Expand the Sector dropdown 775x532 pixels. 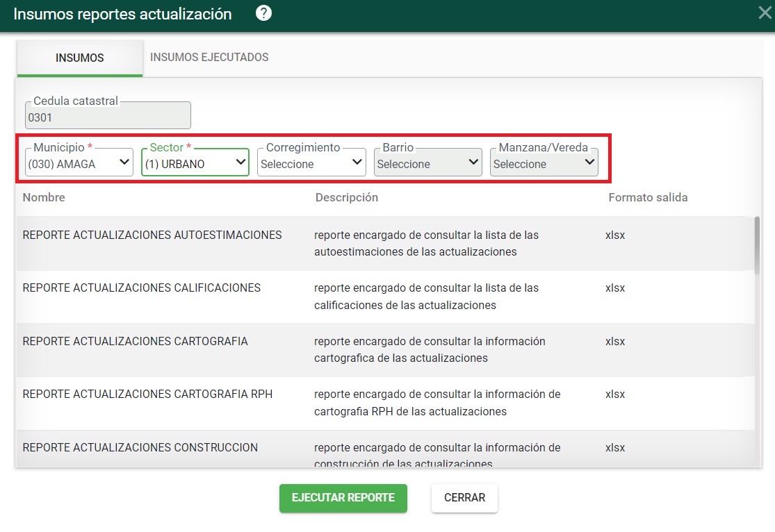click(195, 163)
